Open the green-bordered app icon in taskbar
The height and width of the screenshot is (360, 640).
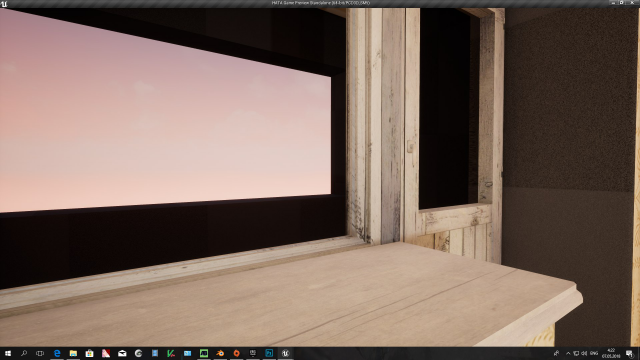pyautogui.click(x=204, y=353)
